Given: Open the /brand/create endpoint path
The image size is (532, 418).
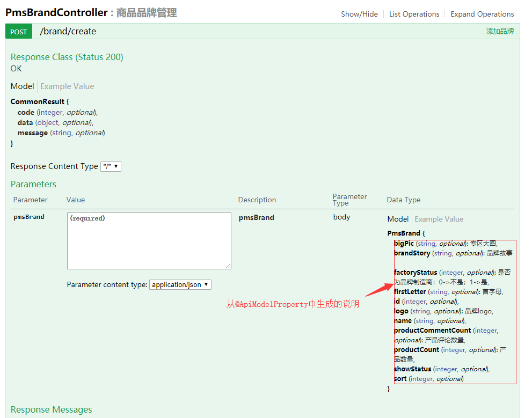Looking at the screenshot, I should (x=68, y=31).
